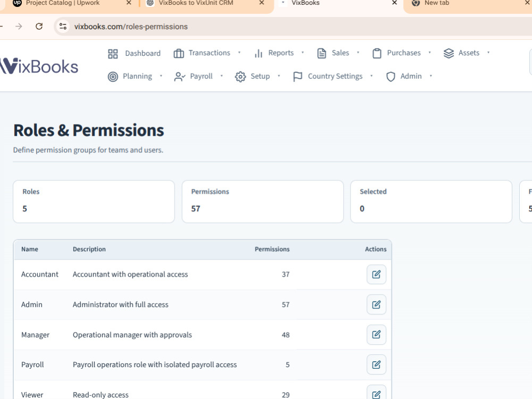
Task: Expand the Transactions menu arrow
Action: (239, 53)
